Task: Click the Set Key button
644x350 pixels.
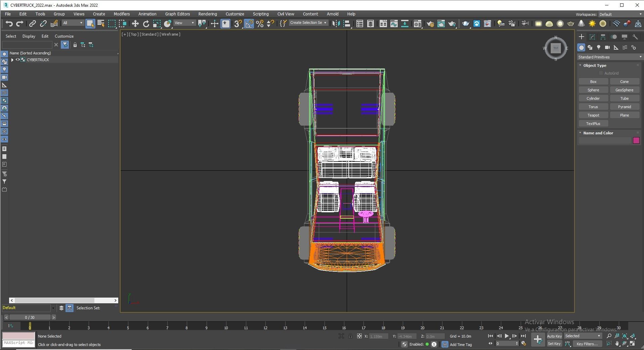Action: 554,344
